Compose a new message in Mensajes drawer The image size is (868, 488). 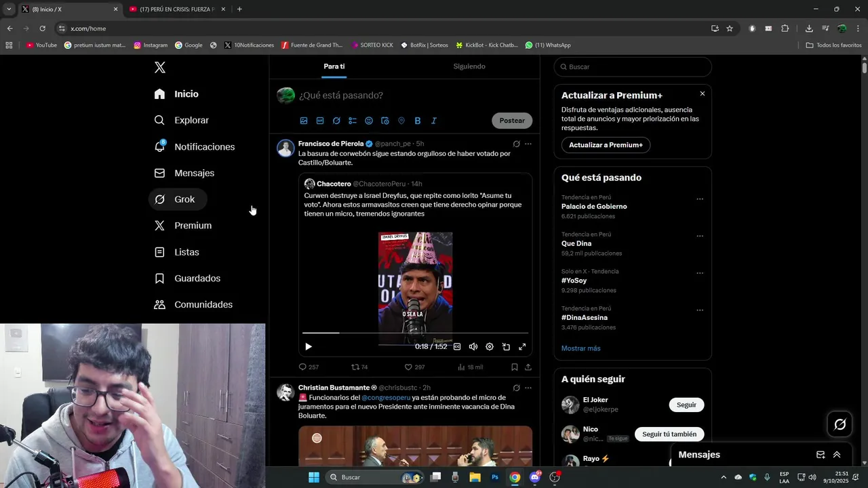tap(821, 455)
